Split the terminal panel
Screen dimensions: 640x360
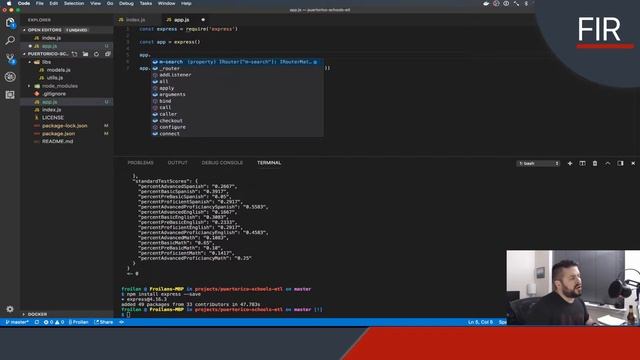582,163
